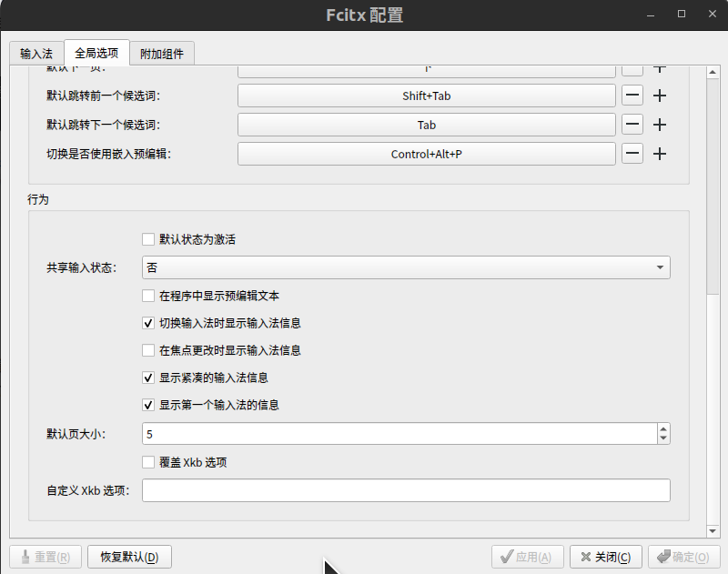The width and height of the screenshot is (728, 574).
Task: Click the 应用(A) button
Action: (528, 557)
